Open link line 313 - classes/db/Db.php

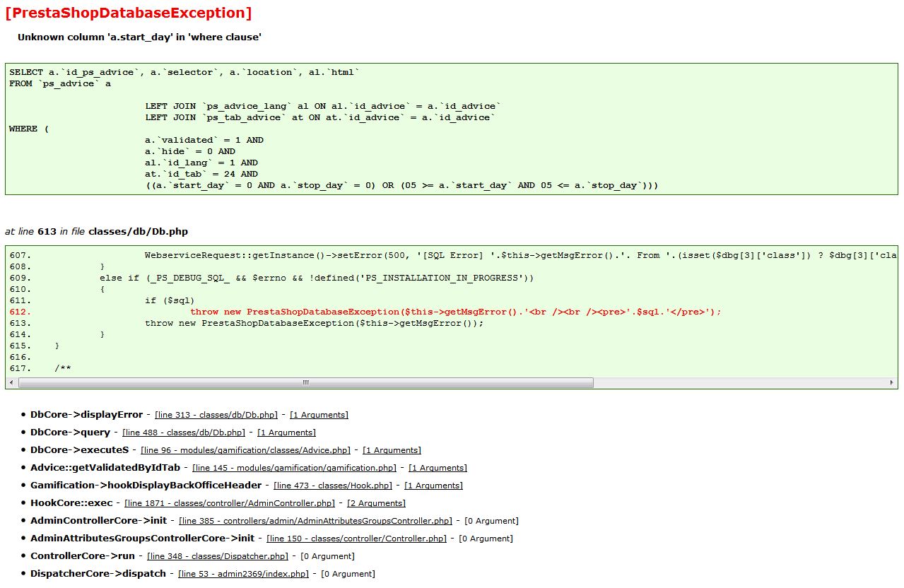tap(216, 415)
